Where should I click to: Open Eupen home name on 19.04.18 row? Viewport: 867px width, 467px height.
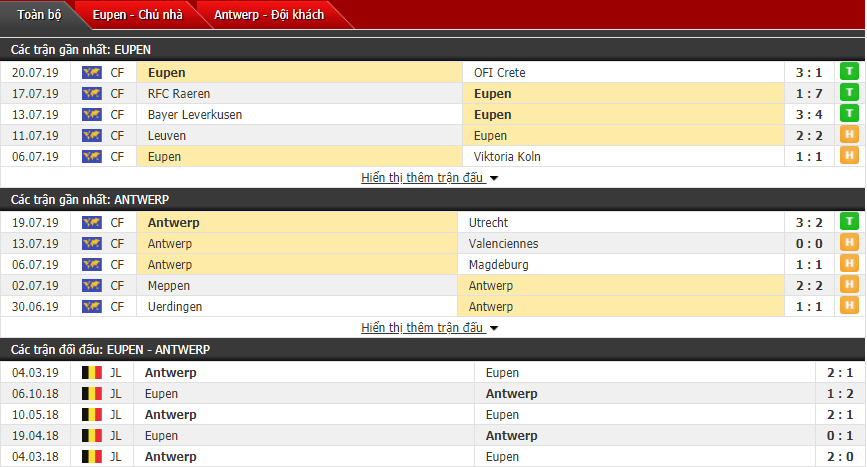(x=161, y=435)
